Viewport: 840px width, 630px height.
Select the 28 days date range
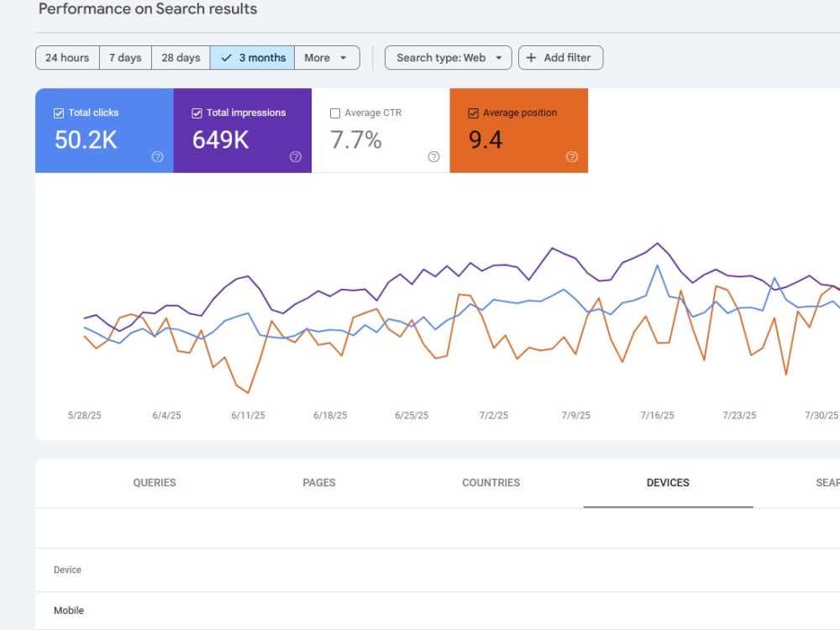[x=181, y=58]
